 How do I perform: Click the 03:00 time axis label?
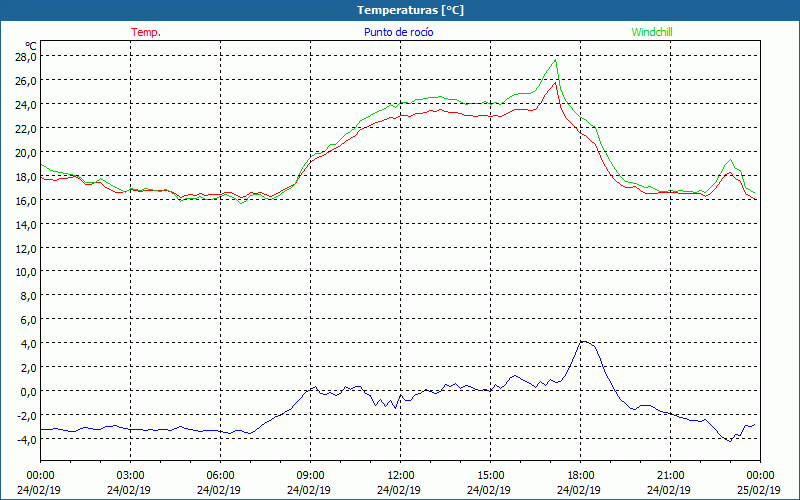(x=131, y=476)
